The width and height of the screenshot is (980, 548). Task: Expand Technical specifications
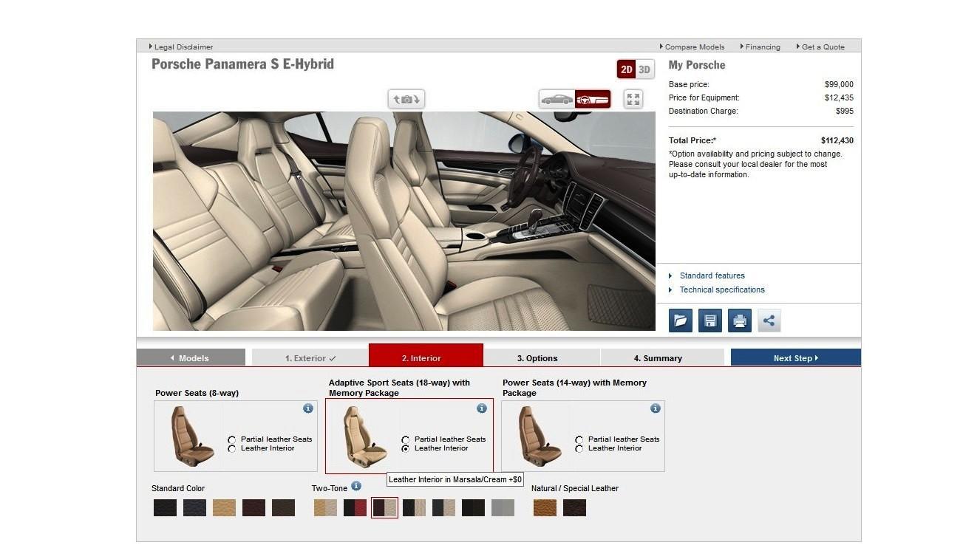(722, 290)
